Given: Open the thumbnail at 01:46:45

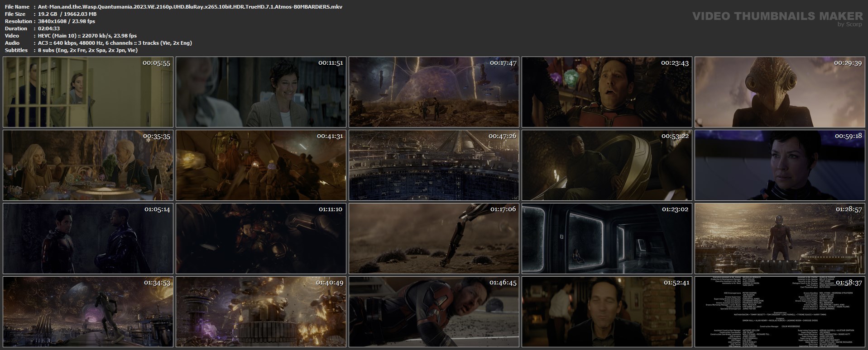Looking at the screenshot, I should tap(434, 312).
